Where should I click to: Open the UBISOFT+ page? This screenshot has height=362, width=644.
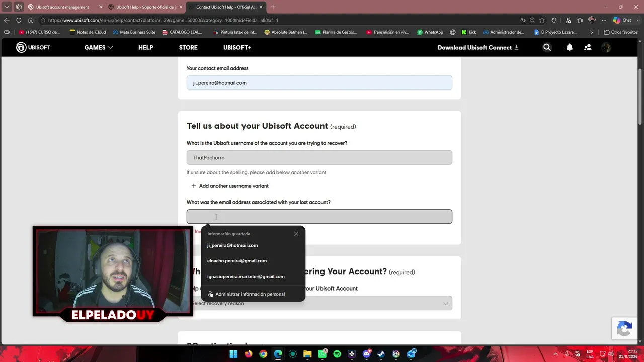click(x=237, y=48)
